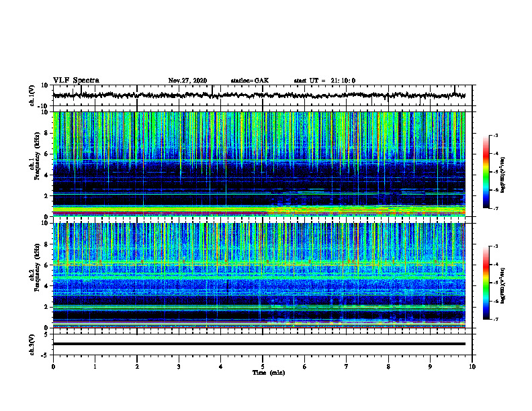Image resolution: width=532 pixels, height=411 pixels.
Task: Click time axis tick label "1" min
Action: click(x=95, y=367)
